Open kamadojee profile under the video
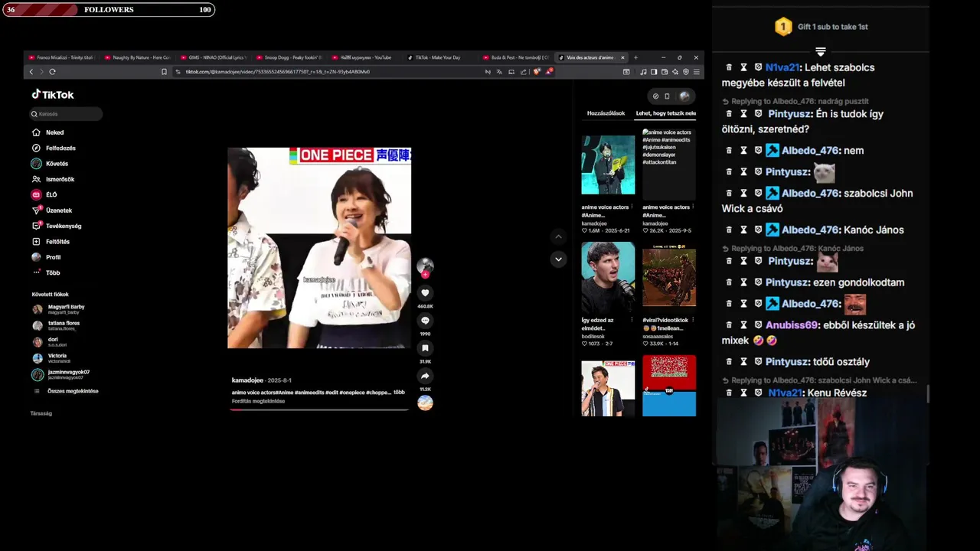This screenshot has height=551, width=980. pyautogui.click(x=247, y=380)
